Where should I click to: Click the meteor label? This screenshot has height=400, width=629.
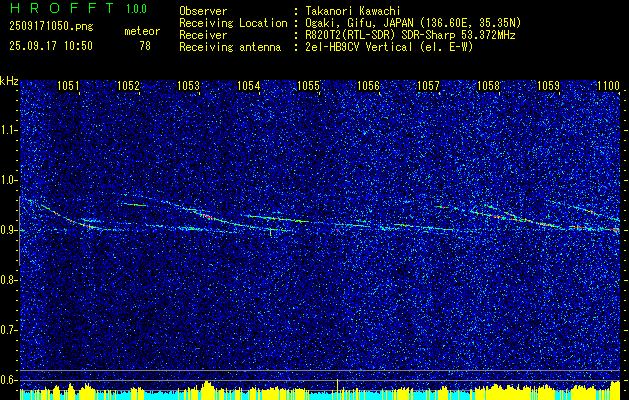point(142,31)
